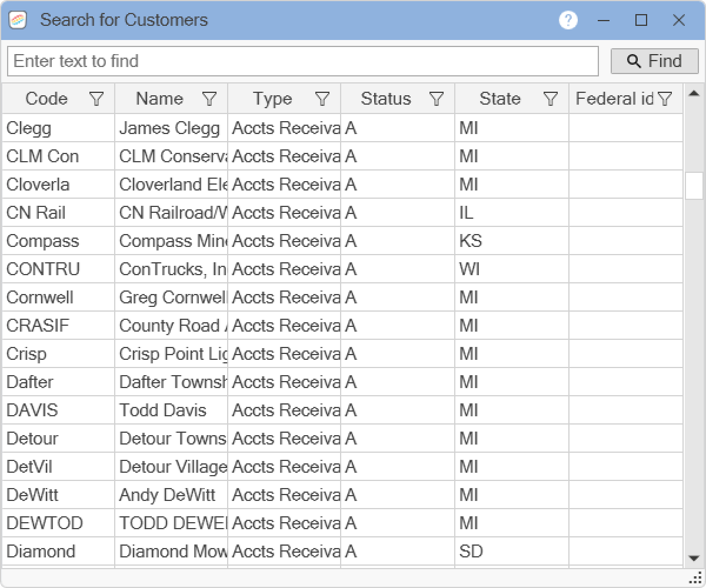The image size is (706, 588).
Task: Click the State column filter icon
Action: tap(550, 99)
